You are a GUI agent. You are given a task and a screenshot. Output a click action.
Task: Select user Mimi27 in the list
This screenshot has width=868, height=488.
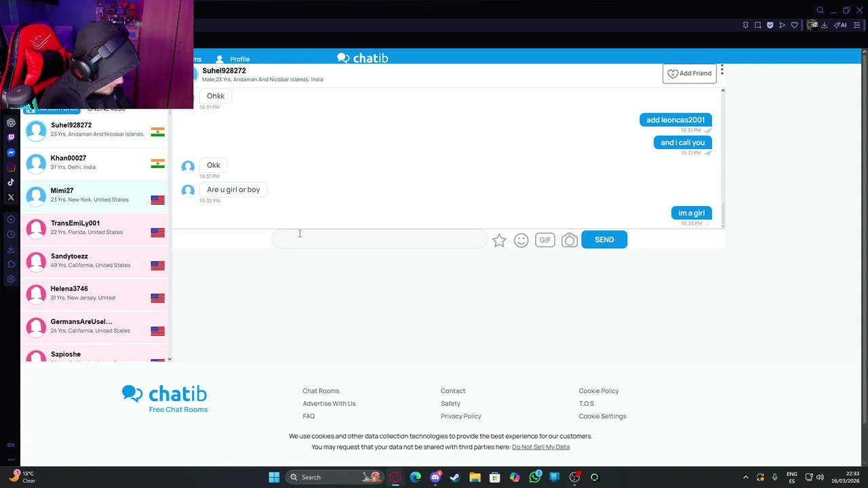tap(95, 195)
